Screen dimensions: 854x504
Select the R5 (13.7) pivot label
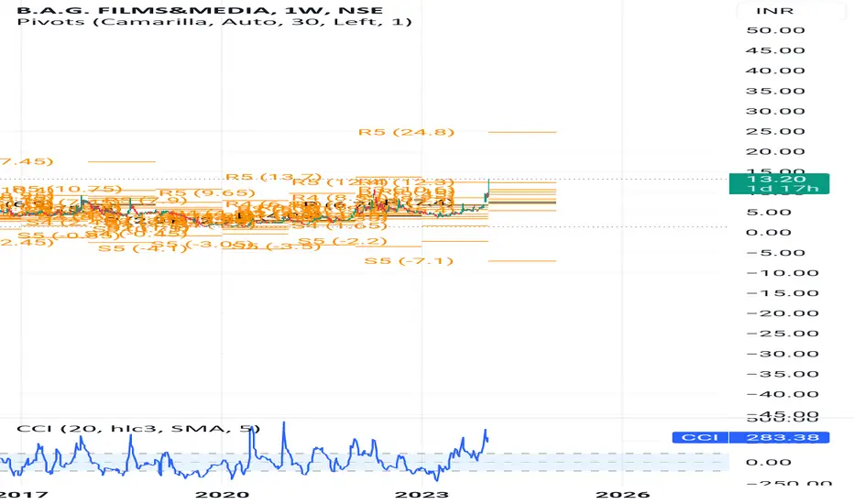(x=273, y=177)
